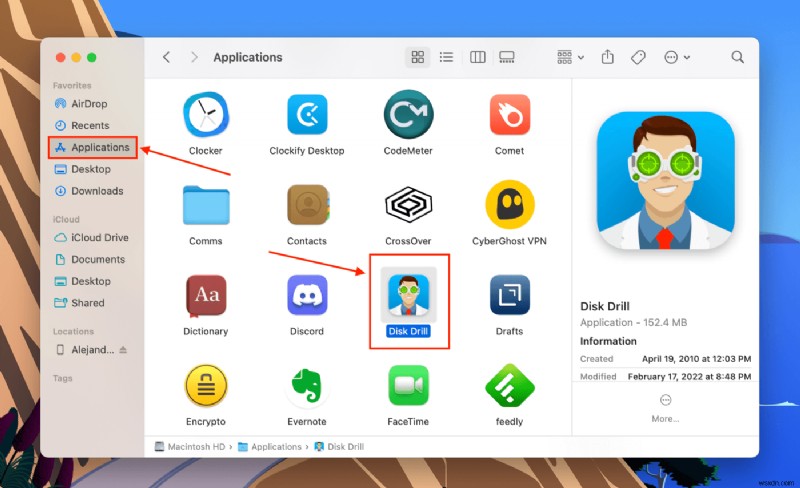Viewport: 800px width, 488px height.
Task: Click the iCloud section header
Action: pos(66,219)
